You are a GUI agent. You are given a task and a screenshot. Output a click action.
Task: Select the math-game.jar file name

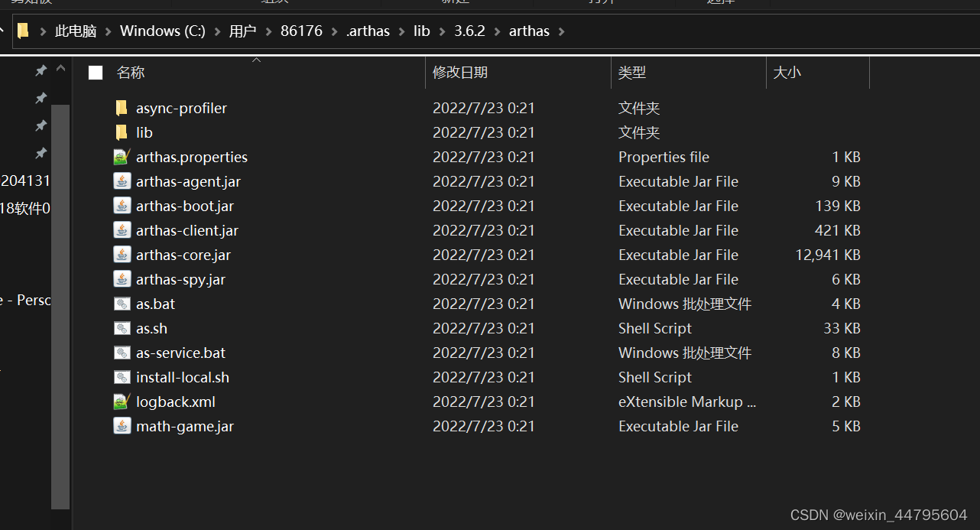pos(185,426)
